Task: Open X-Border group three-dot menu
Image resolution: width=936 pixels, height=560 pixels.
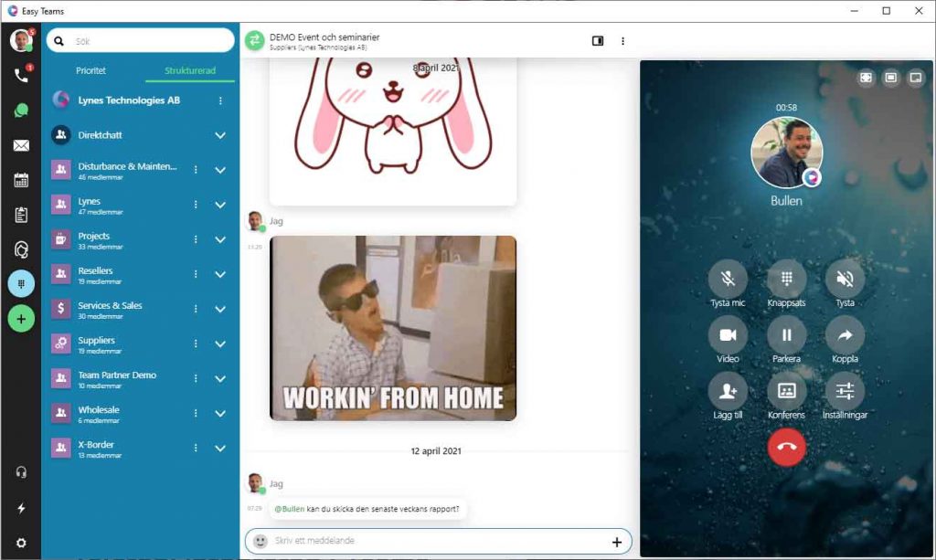Action: click(196, 448)
